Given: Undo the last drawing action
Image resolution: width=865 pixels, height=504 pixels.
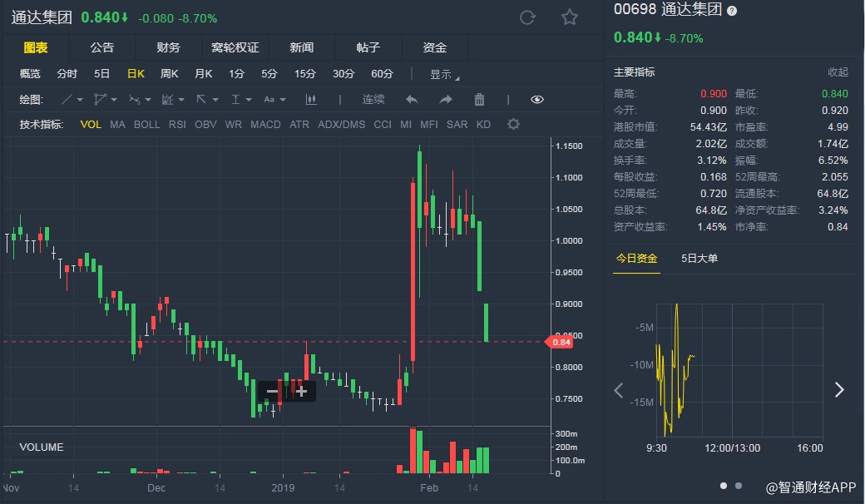Looking at the screenshot, I should 412,100.
